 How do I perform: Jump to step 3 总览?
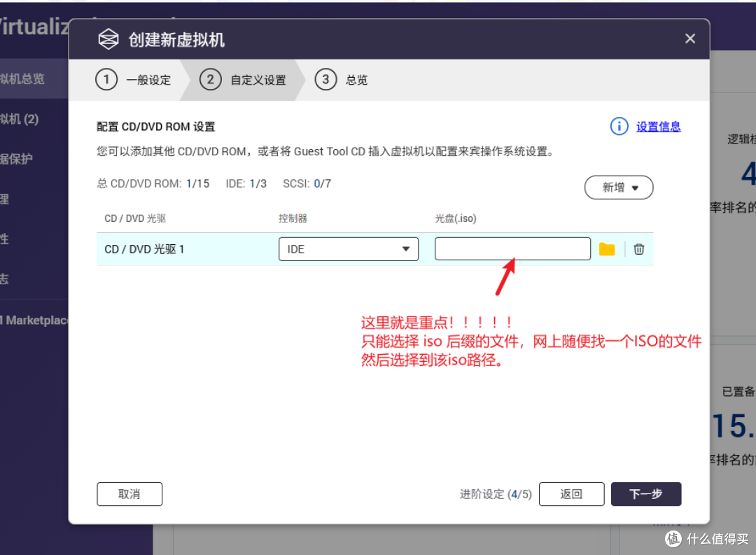342,80
